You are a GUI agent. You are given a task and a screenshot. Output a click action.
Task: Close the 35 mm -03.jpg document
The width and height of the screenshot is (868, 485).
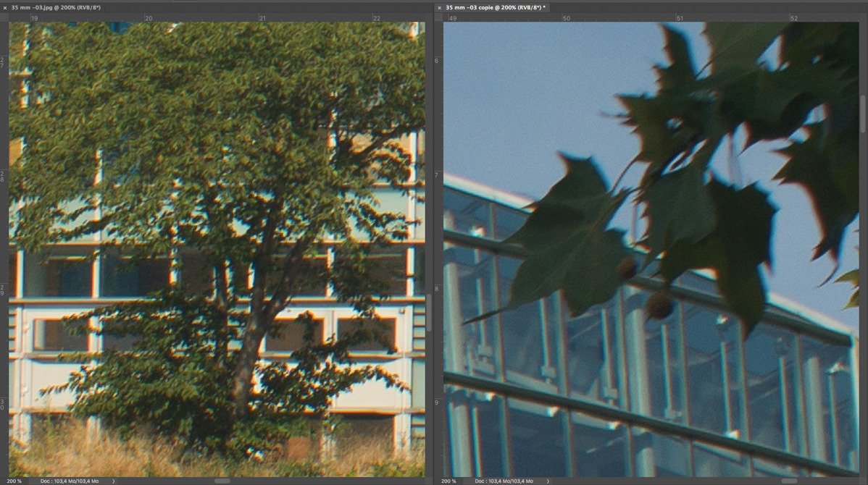pyautogui.click(x=5, y=7)
